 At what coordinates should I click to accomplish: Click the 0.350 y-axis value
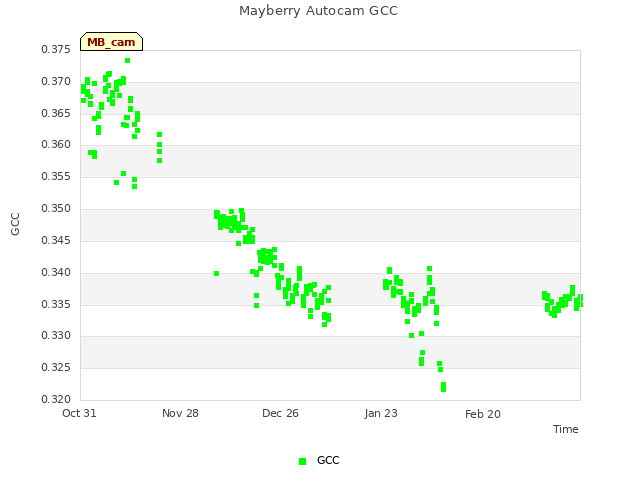[x=56, y=209]
